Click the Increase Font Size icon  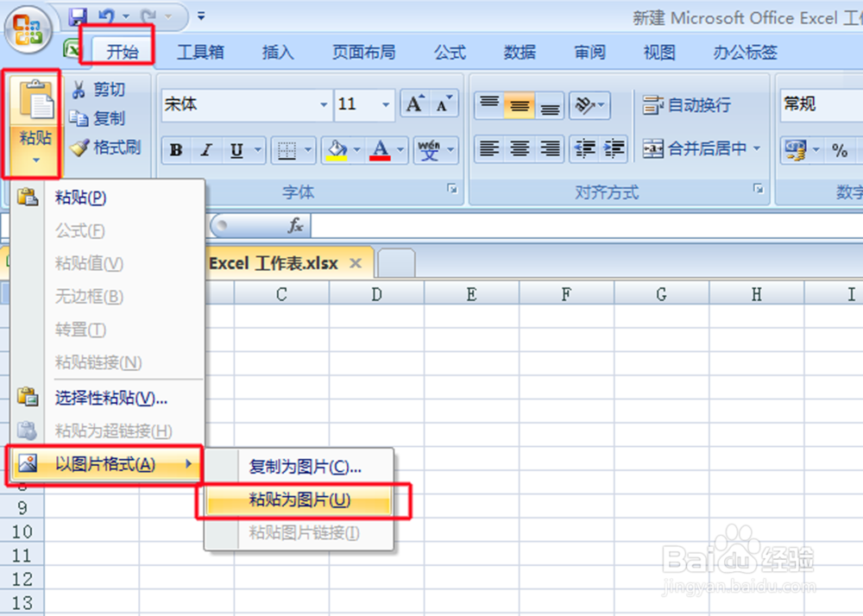pos(413,104)
